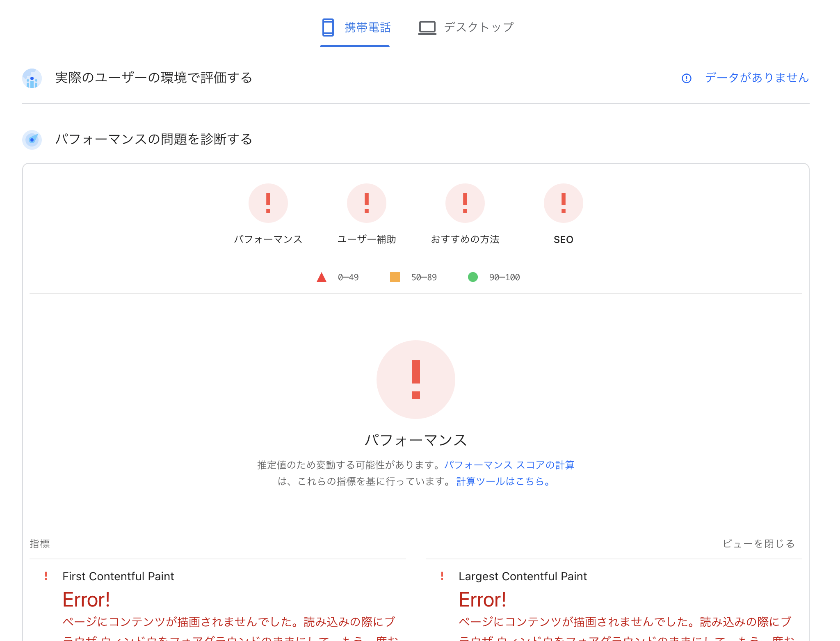This screenshot has height=641, width=840.
Task: Click the ユーザー補助 category label
Action: pos(367,239)
